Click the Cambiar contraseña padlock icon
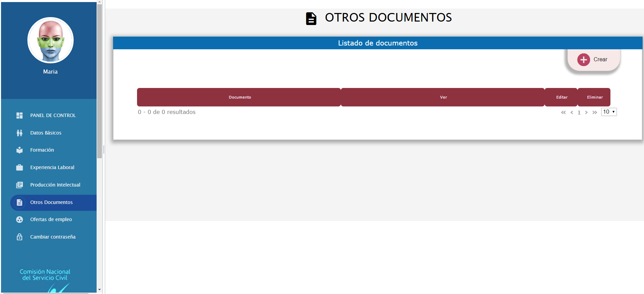644x294 pixels. click(x=20, y=237)
